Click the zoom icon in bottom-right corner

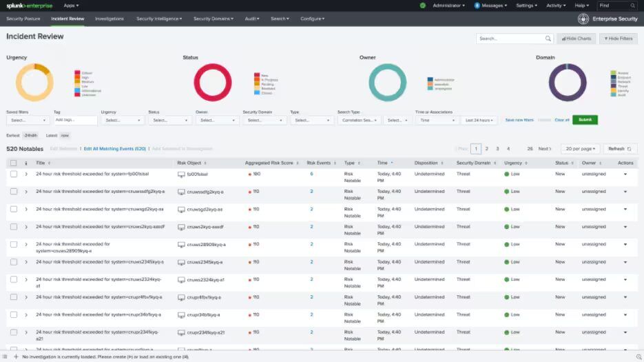click(x=638, y=357)
